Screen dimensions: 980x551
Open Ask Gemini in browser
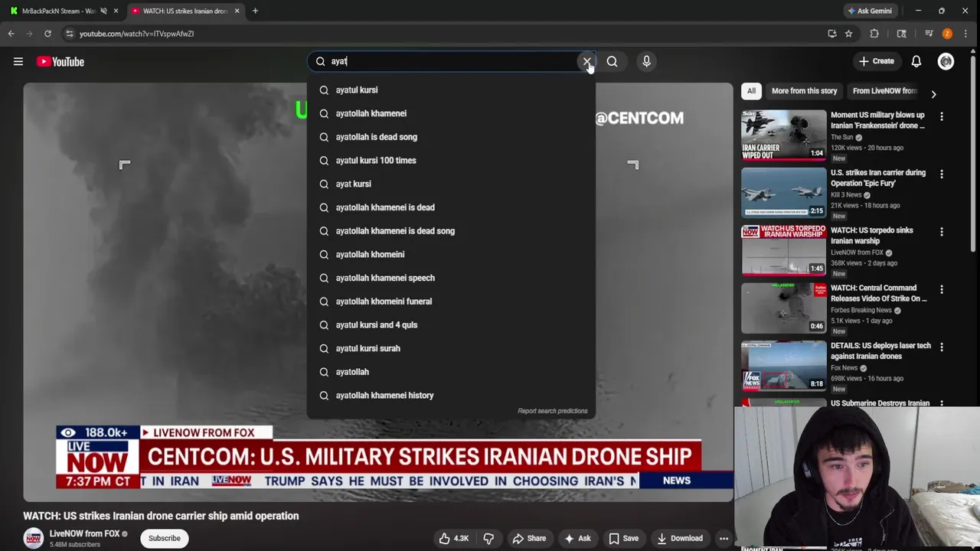(869, 11)
